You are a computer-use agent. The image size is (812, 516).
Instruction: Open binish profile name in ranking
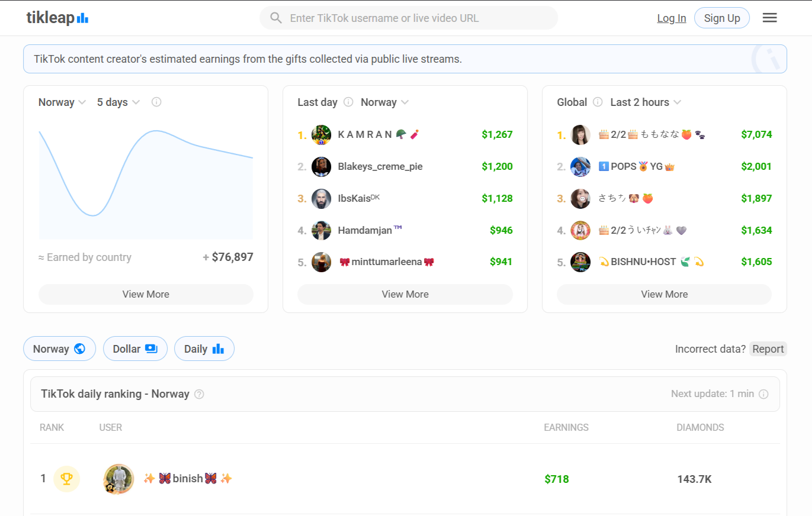188,479
